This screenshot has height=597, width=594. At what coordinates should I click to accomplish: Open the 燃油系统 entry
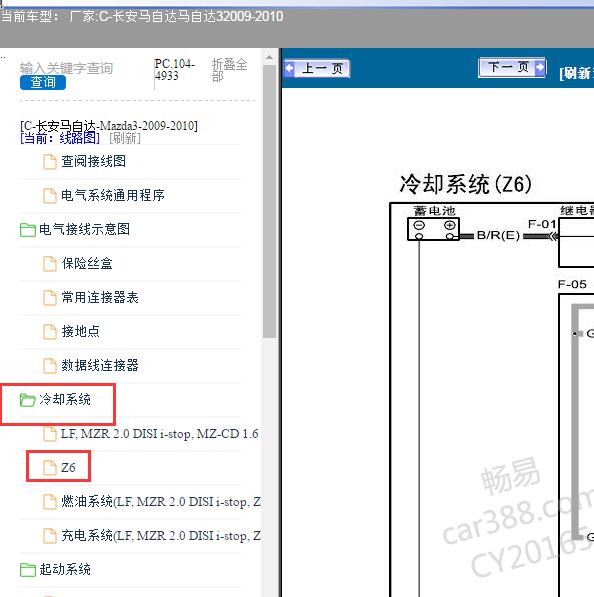(161, 502)
